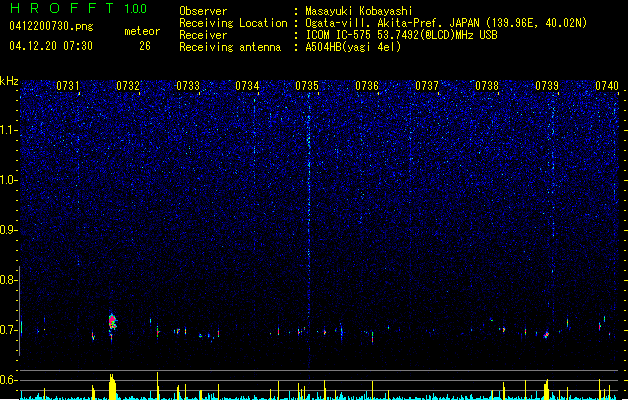Viewport: 629px width, 400px height.
Task: Click the 0736 time marker
Action: (367, 86)
